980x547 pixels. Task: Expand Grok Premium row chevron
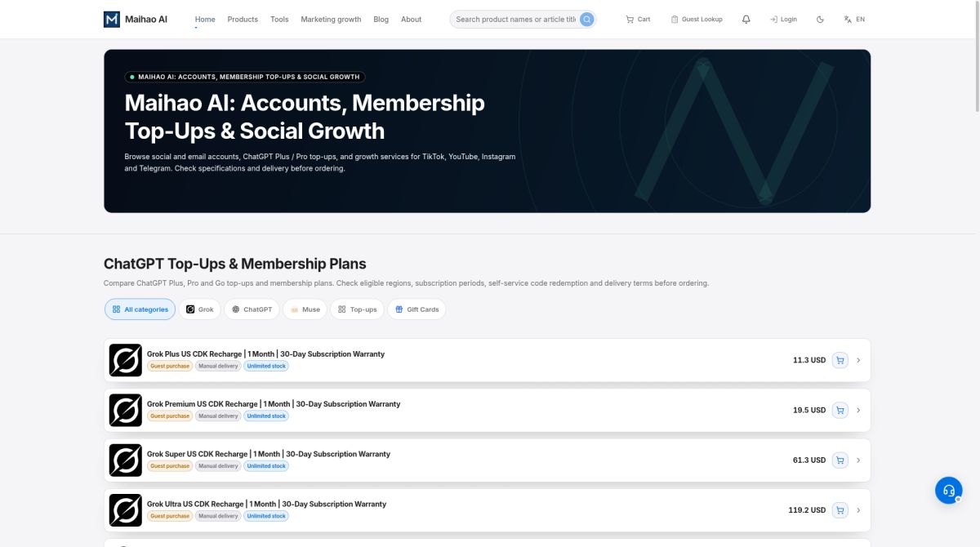point(858,410)
